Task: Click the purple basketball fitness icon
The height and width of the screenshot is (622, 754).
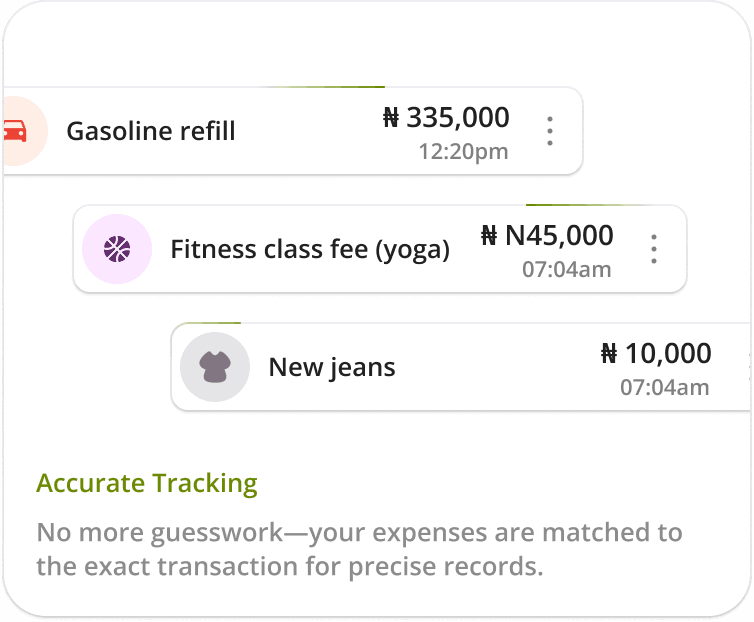Action: pos(117,249)
